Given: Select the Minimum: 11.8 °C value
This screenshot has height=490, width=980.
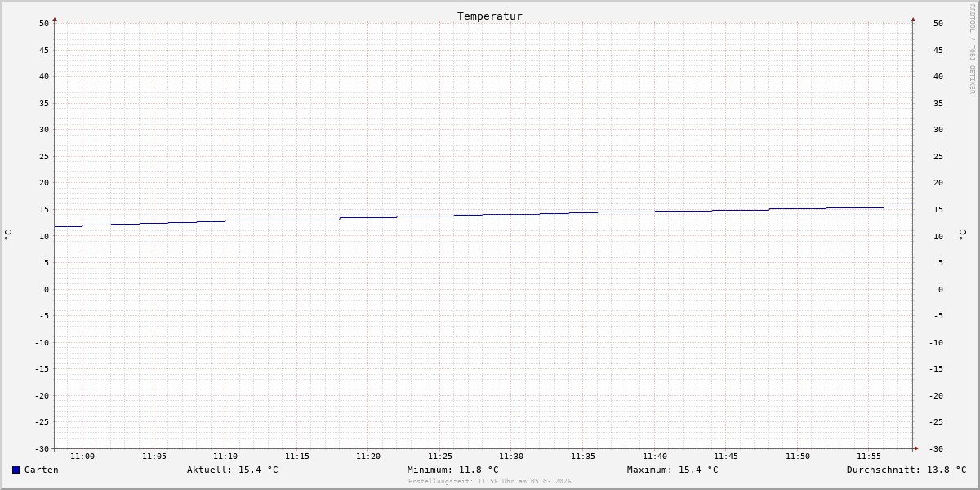Looking at the screenshot, I should pyautogui.click(x=453, y=470).
